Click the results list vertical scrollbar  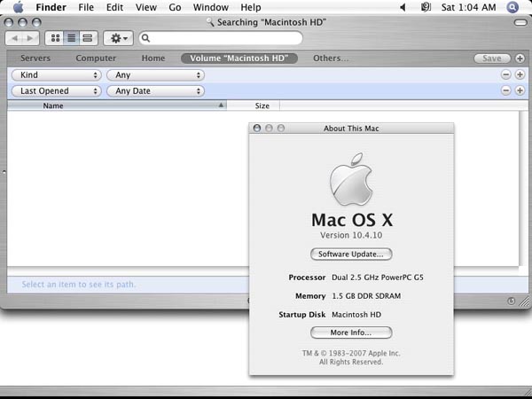(523, 189)
